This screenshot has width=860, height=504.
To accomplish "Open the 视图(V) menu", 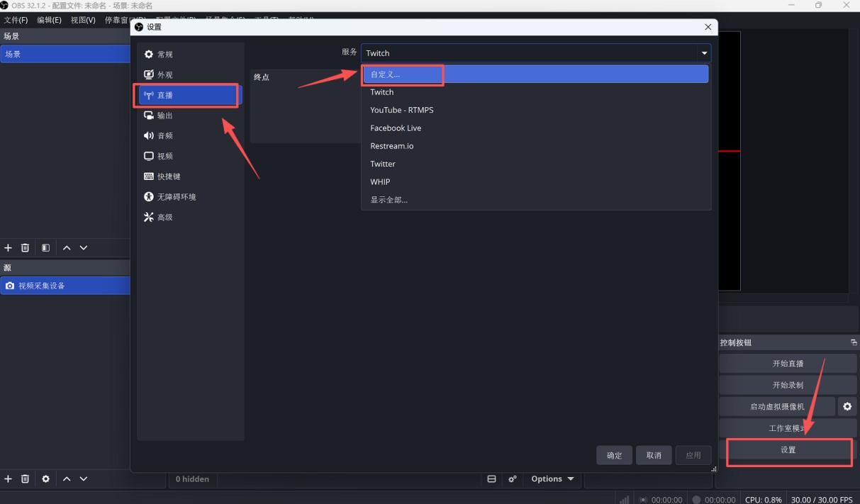I will [83, 20].
